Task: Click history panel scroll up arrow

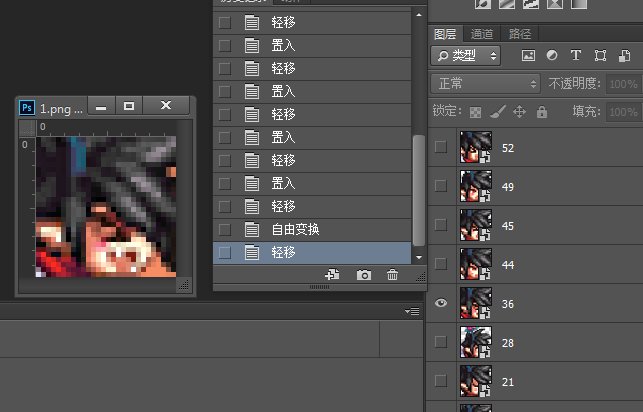Action: click(419, 15)
